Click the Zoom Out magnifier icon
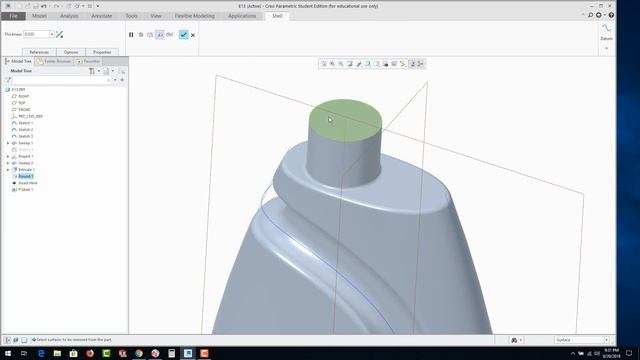640x360 pixels. 341,64
